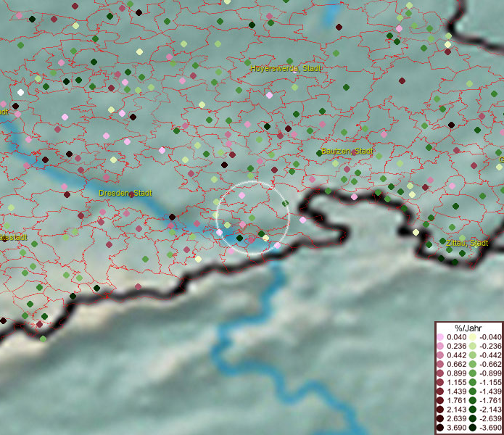
Task: Click the Bautzen, Stadt map label
Action: pyautogui.click(x=347, y=152)
